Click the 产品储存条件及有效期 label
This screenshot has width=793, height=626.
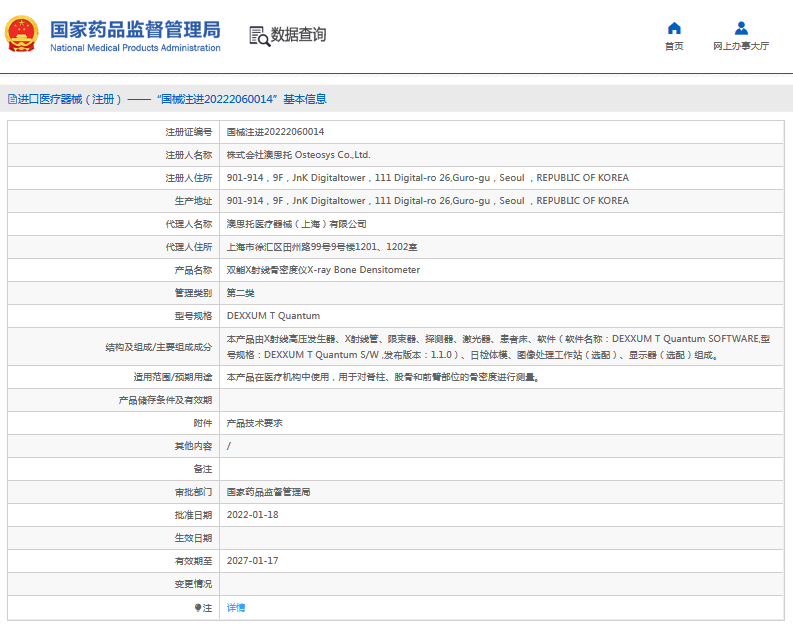pos(165,400)
